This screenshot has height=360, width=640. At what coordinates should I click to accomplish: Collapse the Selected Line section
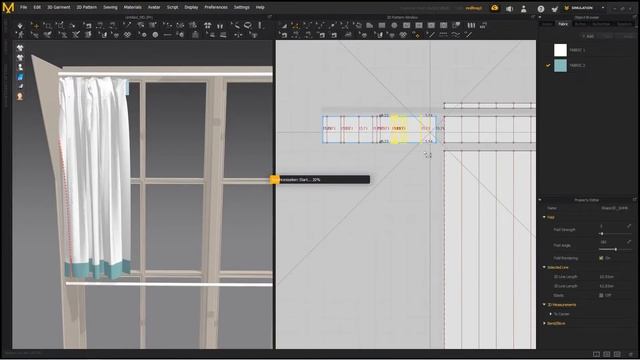point(544,267)
